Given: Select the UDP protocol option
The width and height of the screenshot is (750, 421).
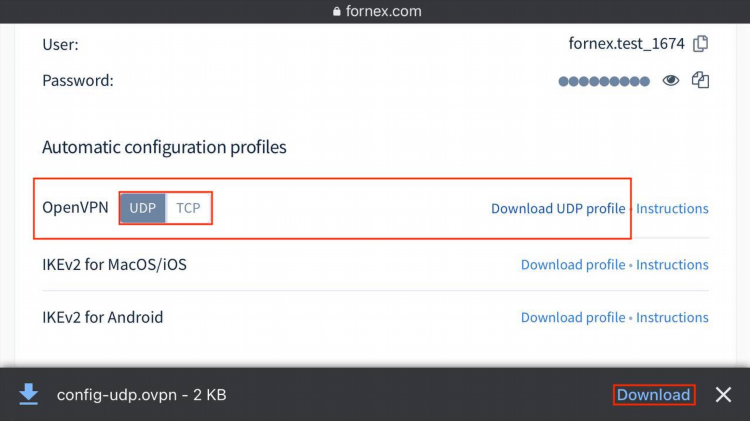Looking at the screenshot, I should click(143, 208).
